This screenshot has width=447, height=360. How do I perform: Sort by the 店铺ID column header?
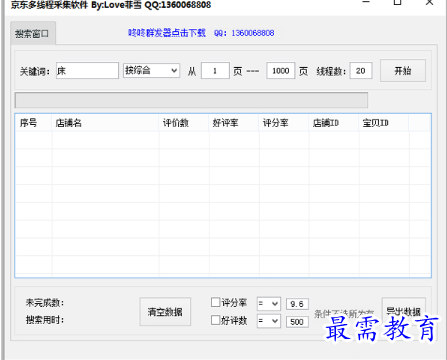[x=333, y=123]
